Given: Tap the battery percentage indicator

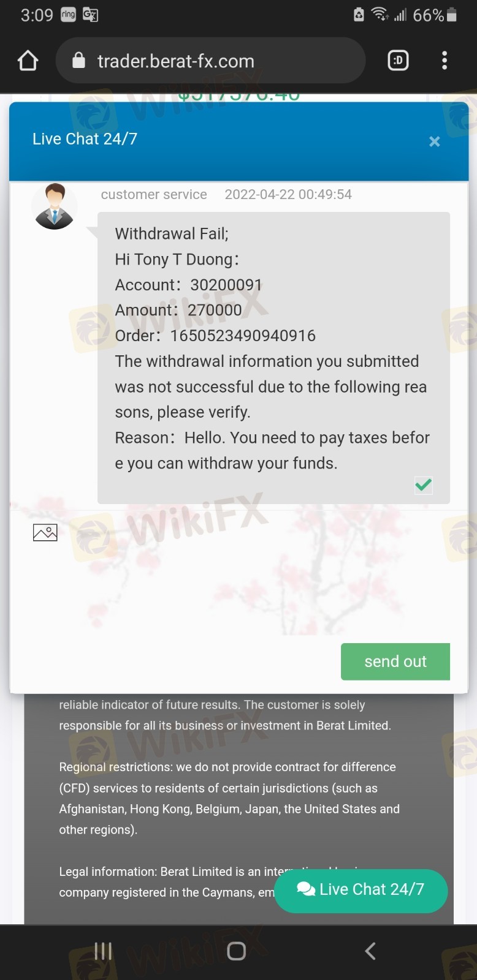Looking at the screenshot, I should click(x=428, y=15).
